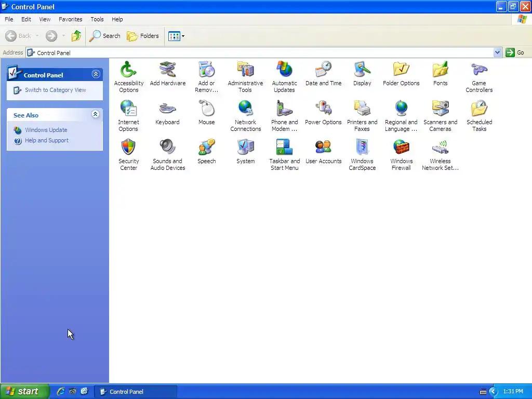Click Switch to Category View link
The width and height of the screenshot is (532, 399).
pos(55,90)
